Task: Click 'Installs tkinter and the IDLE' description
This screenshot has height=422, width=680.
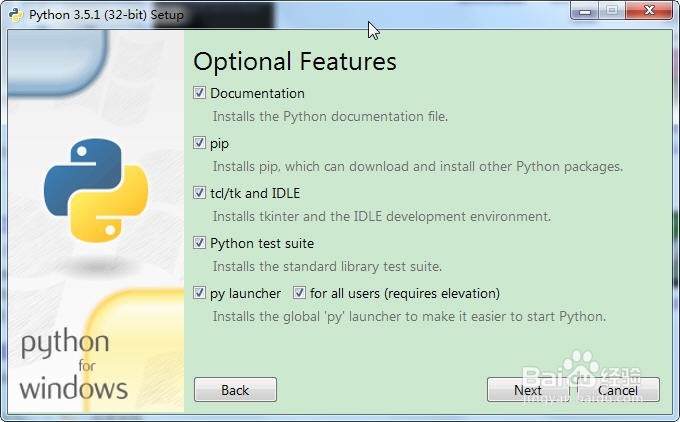Action: pos(382,216)
